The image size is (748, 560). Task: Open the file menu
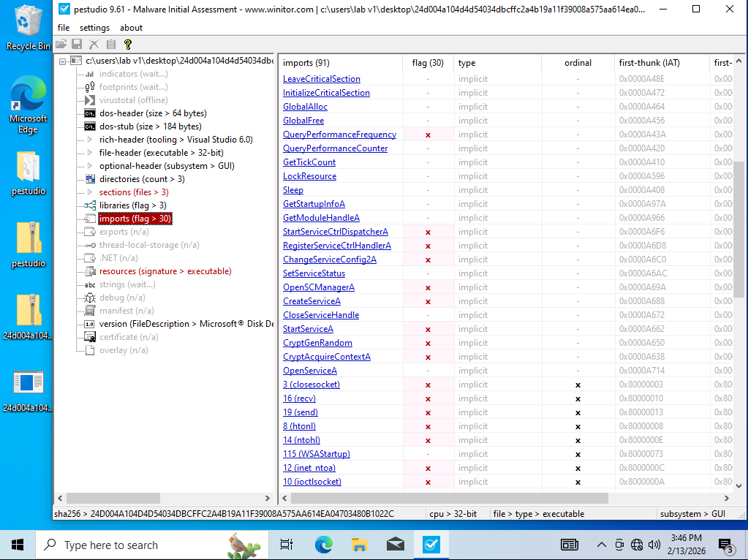click(64, 28)
